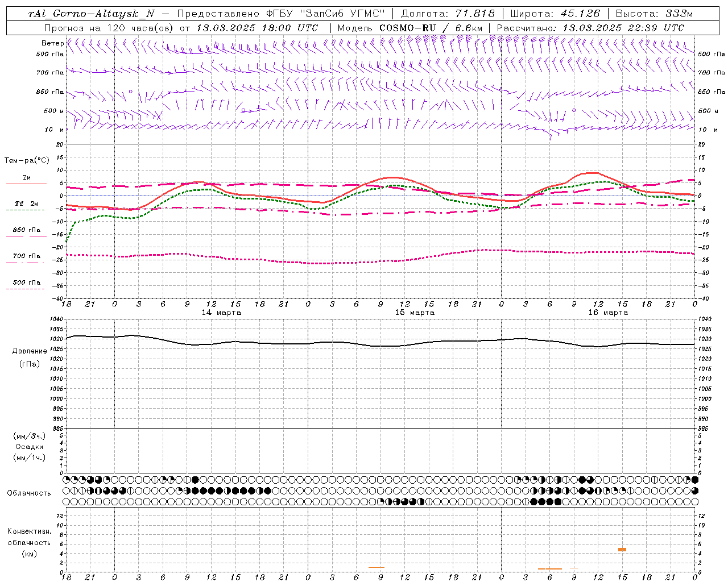Click the "Давление" pressure panel label
This screenshot has height=582, width=728.
point(30,351)
